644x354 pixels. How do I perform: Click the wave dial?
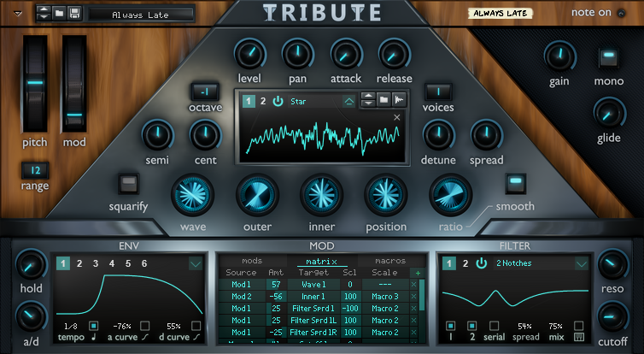pyautogui.click(x=193, y=195)
